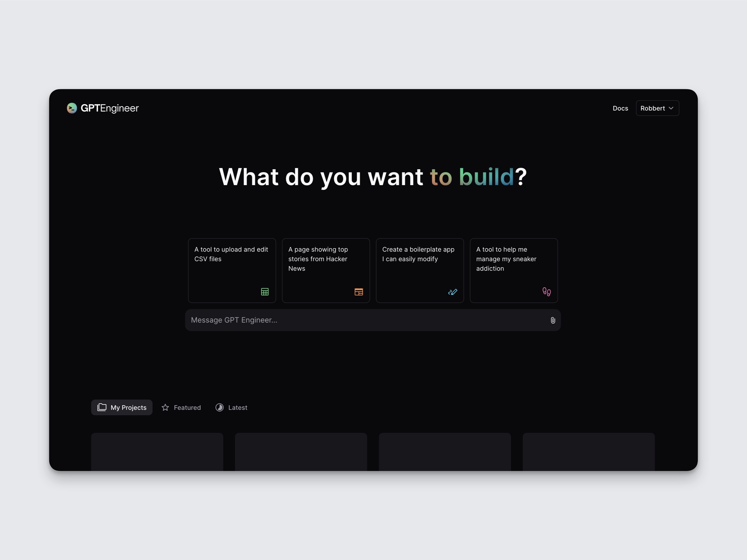Click the Hacker News page table icon
Image resolution: width=747 pixels, height=560 pixels.
(x=358, y=292)
